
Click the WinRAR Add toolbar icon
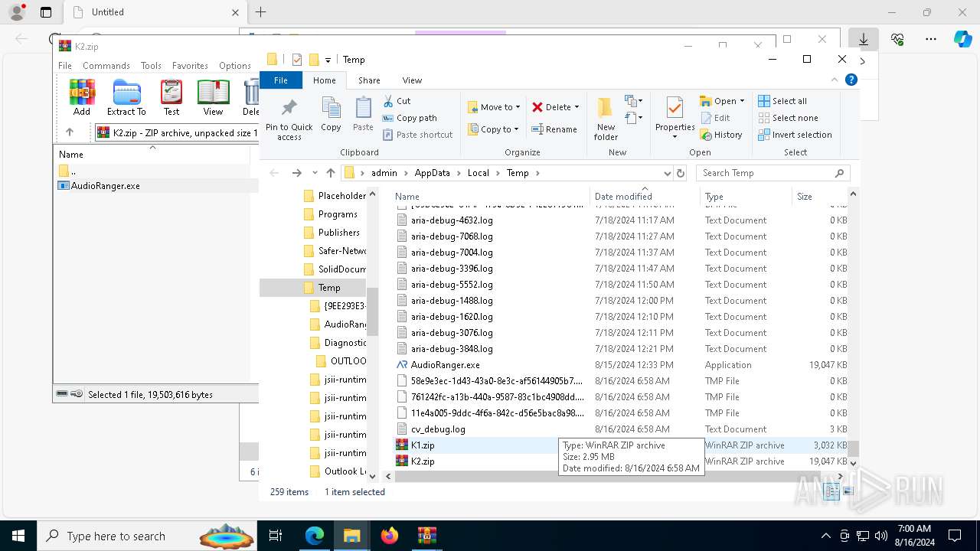pos(82,97)
